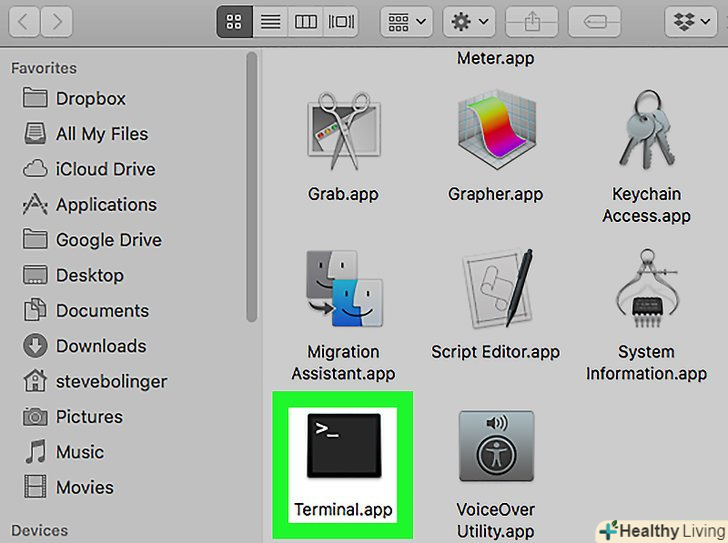The height and width of the screenshot is (543, 728).
Task: Click the Terminal.app file name
Action: coord(343,510)
